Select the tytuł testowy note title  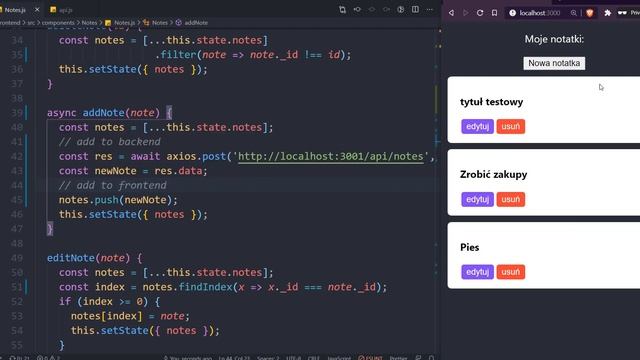(491, 102)
